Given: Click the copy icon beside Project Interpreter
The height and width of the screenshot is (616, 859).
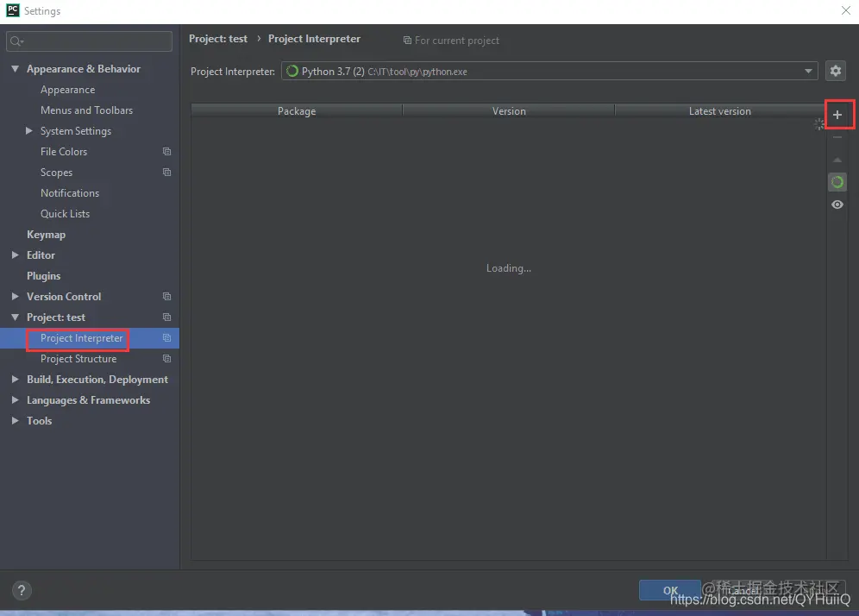Looking at the screenshot, I should tap(167, 338).
